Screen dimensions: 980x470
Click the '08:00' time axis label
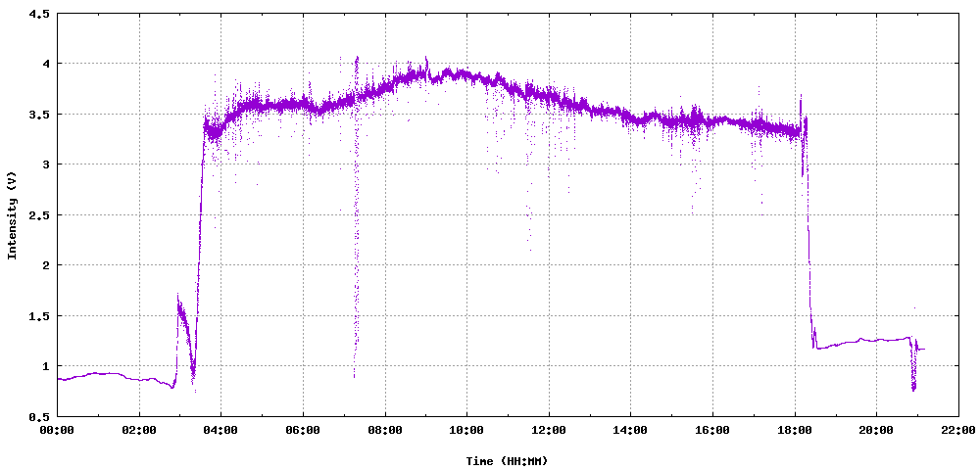coord(385,430)
